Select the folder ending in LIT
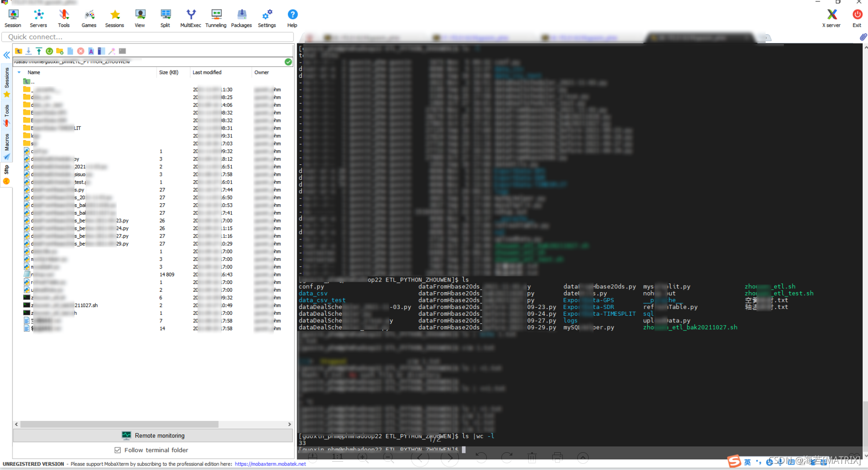The height and width of the screenshot is (470, 868). click(x=52, y=128)
